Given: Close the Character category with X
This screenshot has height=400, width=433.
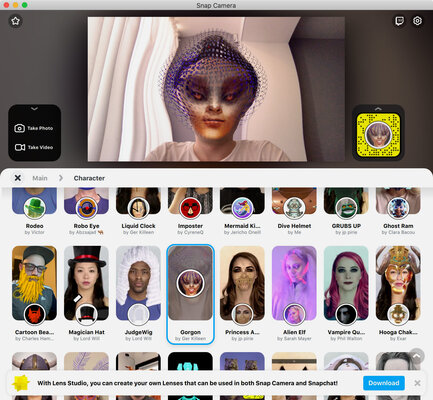Looking at the screenshot, I should point(18,178).
